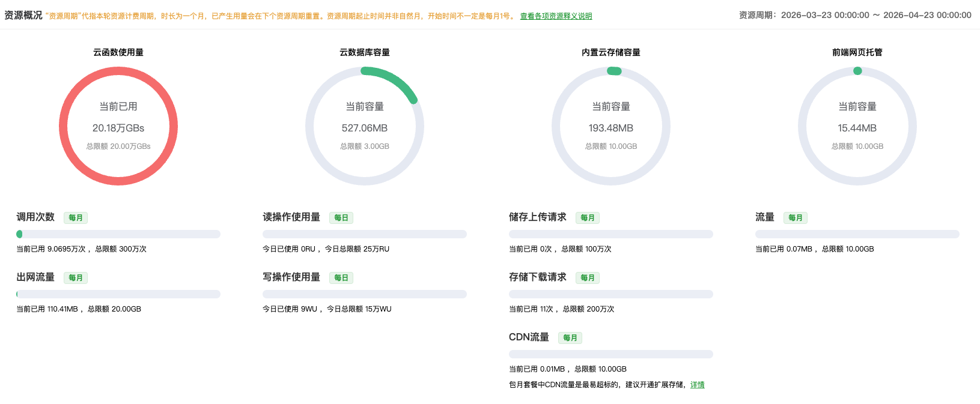Click the 云数据库容量 ring chart
The image size is (980, 404).
[x=365, y=126]
